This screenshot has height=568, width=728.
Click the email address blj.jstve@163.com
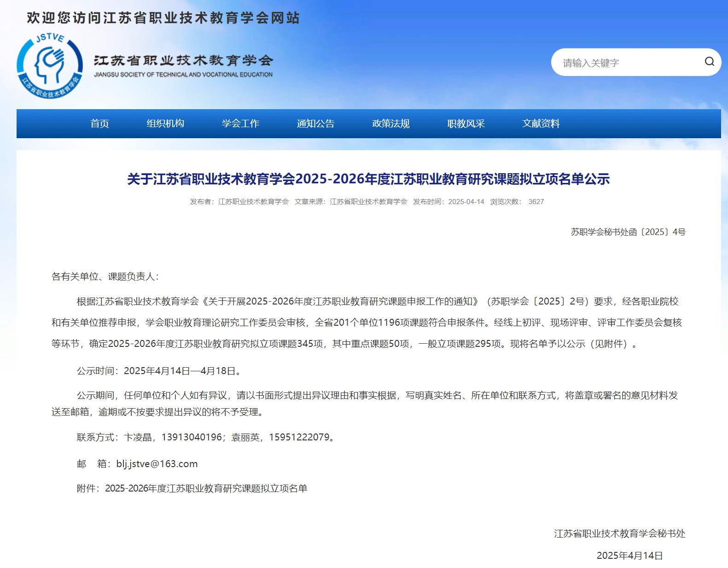point(157,464)
